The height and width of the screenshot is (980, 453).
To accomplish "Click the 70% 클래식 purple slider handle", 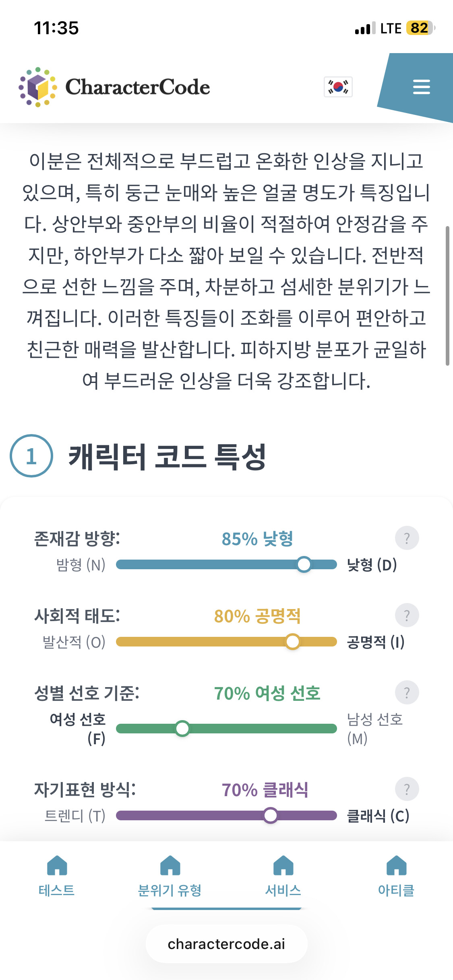I will [x=271, y=815].
